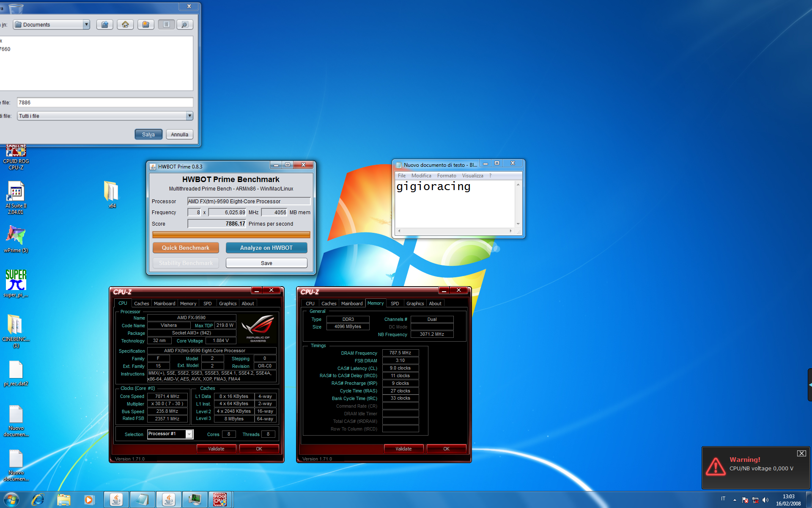This screenshot has height=508, width=812.
Task: Switch to Notepad taskbar item
Action: [142, 500]
